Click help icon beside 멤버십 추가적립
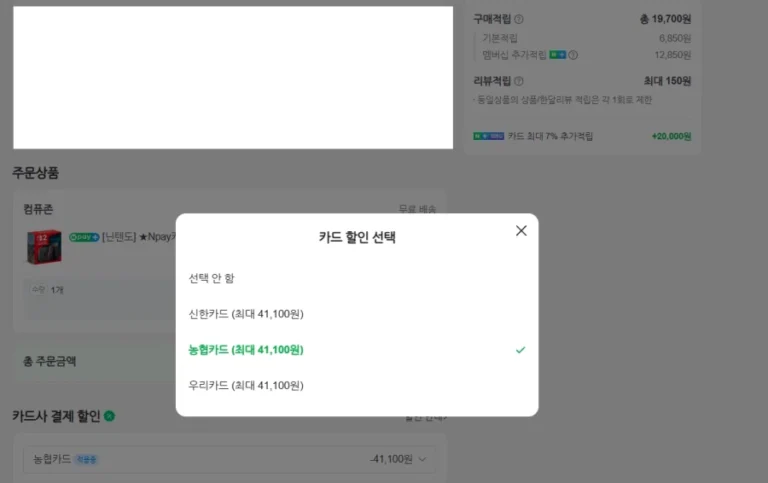 (x=573, y=55)
